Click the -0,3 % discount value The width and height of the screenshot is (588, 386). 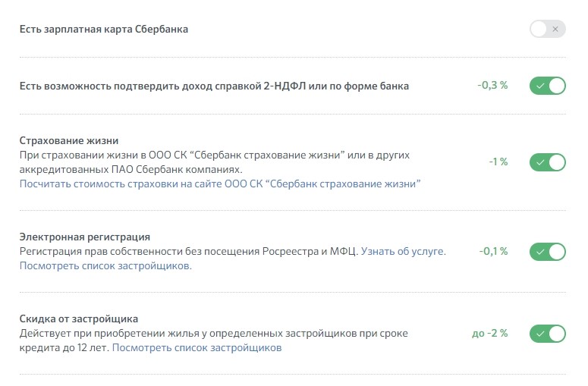pos(492,86)
